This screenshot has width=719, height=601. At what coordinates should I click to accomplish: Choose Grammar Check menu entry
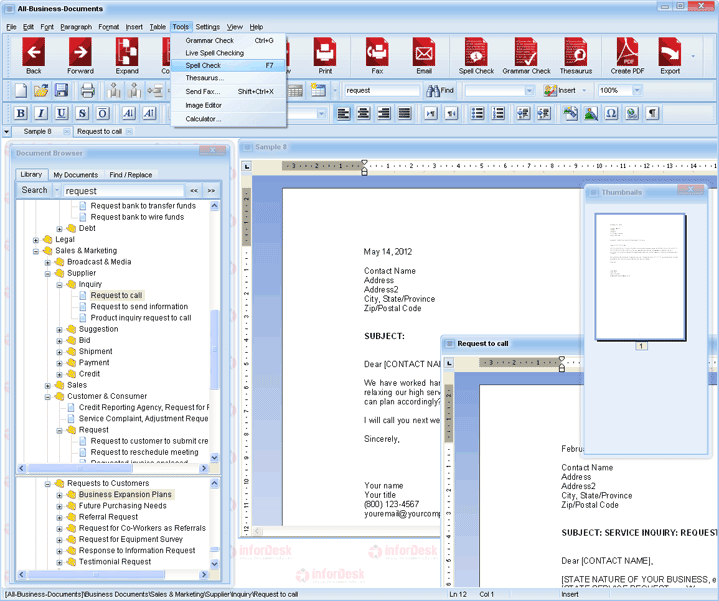click(228, 40)
